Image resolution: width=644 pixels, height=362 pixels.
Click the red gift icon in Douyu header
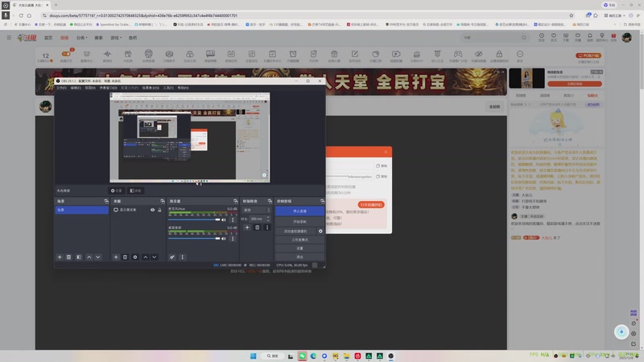point(613,36)
